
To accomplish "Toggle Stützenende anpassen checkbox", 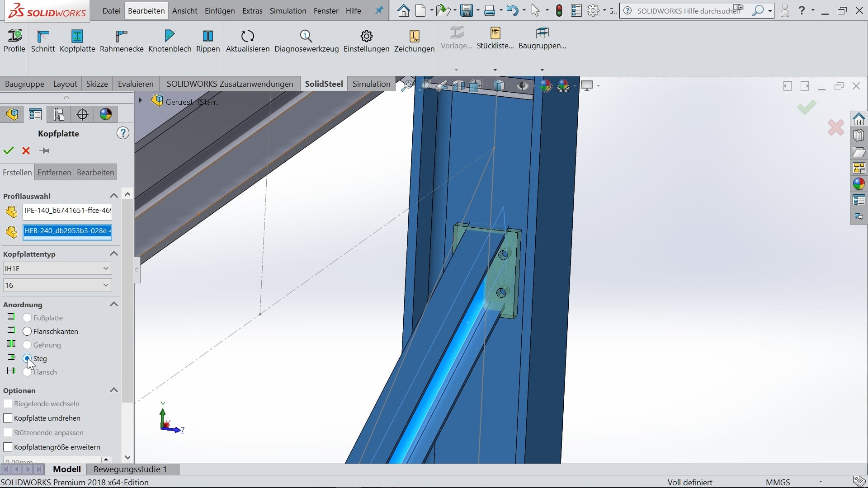I will coord(8,433).
